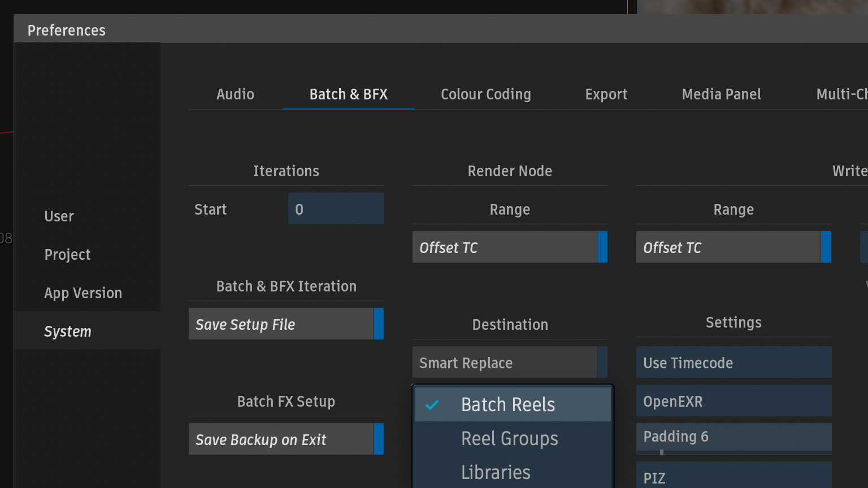The height and width of the screenshot is (488, 868).
Task: Choose Libraries from the destination list
Action: point(496,472)
